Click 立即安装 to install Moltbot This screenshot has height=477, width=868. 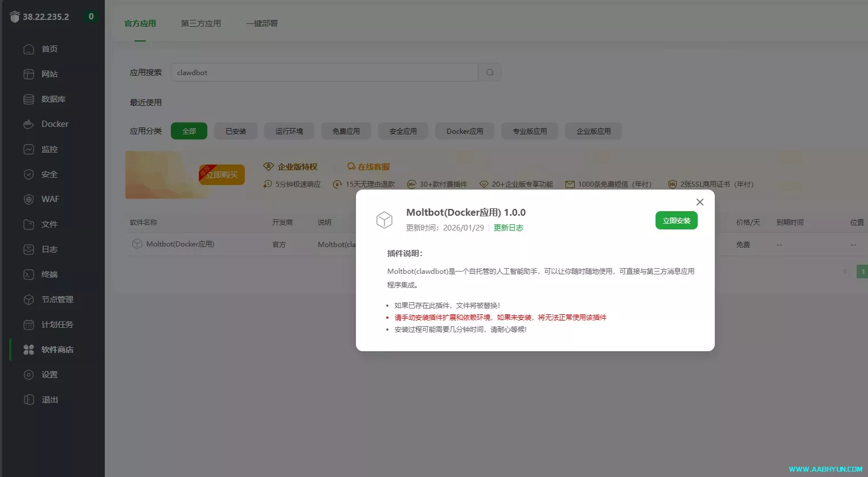tap(676, 220)
